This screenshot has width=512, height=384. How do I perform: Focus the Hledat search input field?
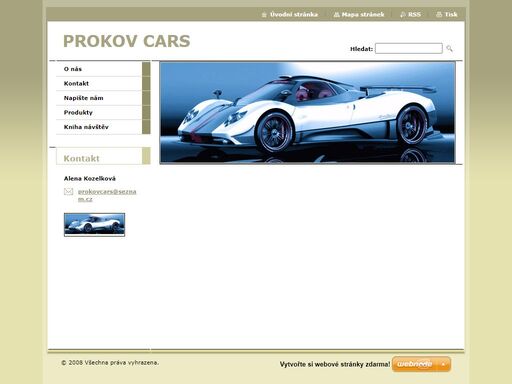409,48
